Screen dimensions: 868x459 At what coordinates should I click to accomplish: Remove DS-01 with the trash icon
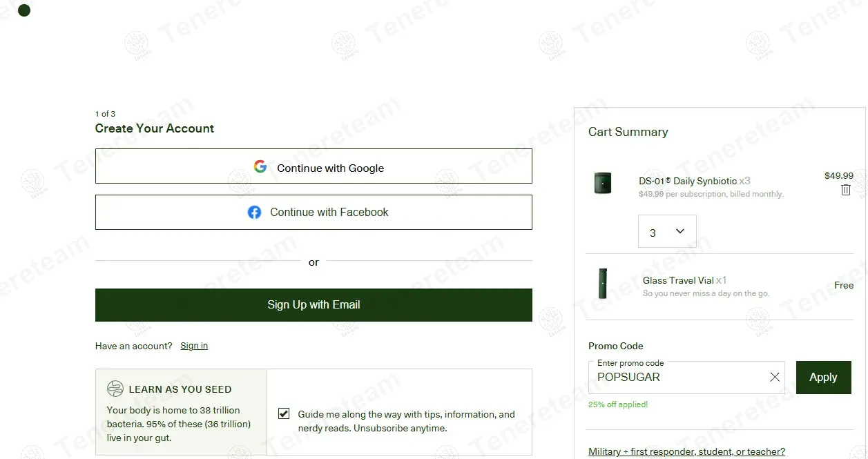(845, 190)
